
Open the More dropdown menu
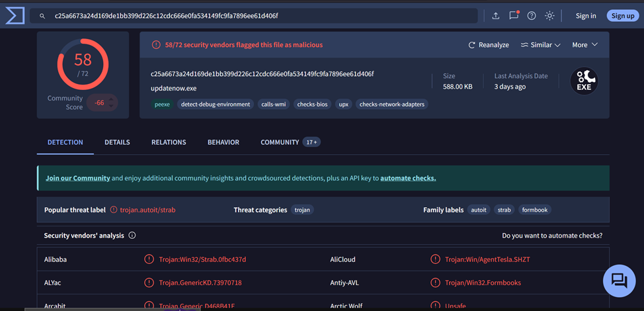click(585, 45)
